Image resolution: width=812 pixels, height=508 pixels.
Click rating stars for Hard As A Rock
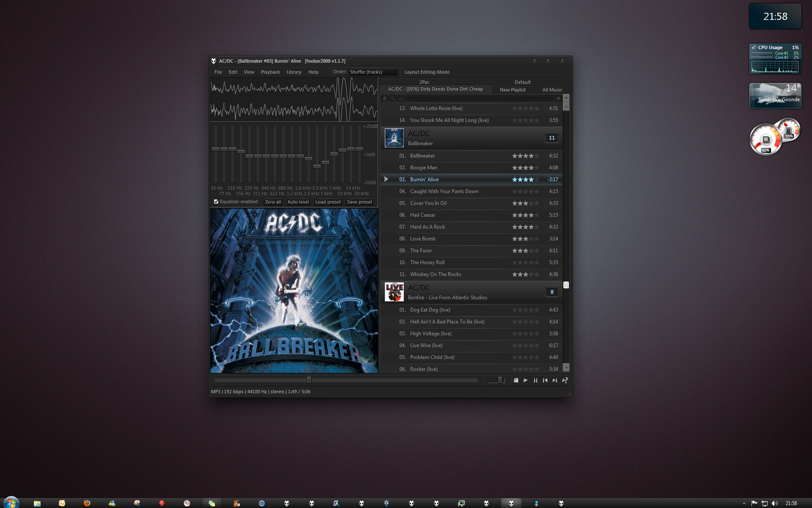(526, 227)
